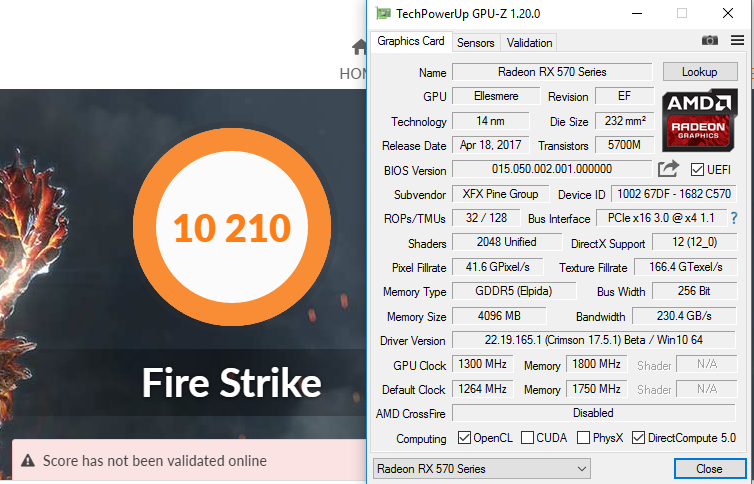Click the home icon in 3DMark window

[359, 47]
